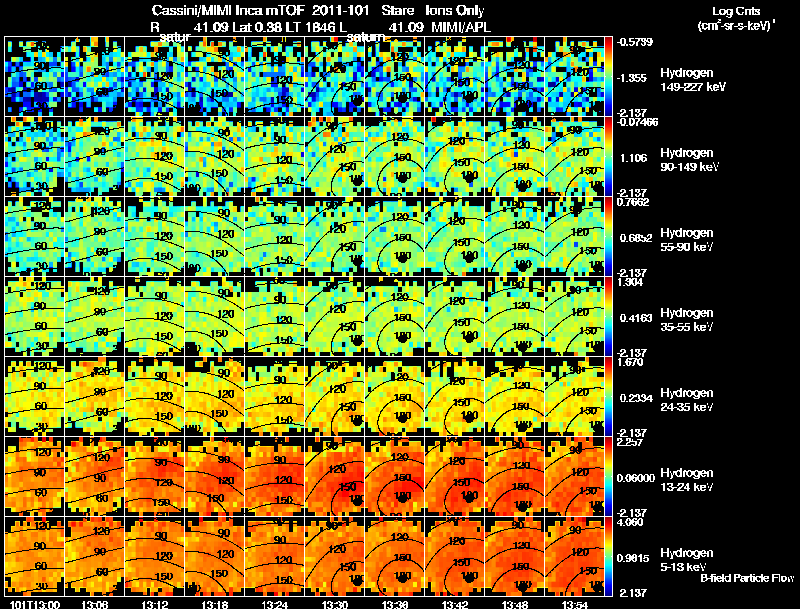Click the '-1.355' colorbar midpoint value
800x609 pixels.
[x=633, y=78]
